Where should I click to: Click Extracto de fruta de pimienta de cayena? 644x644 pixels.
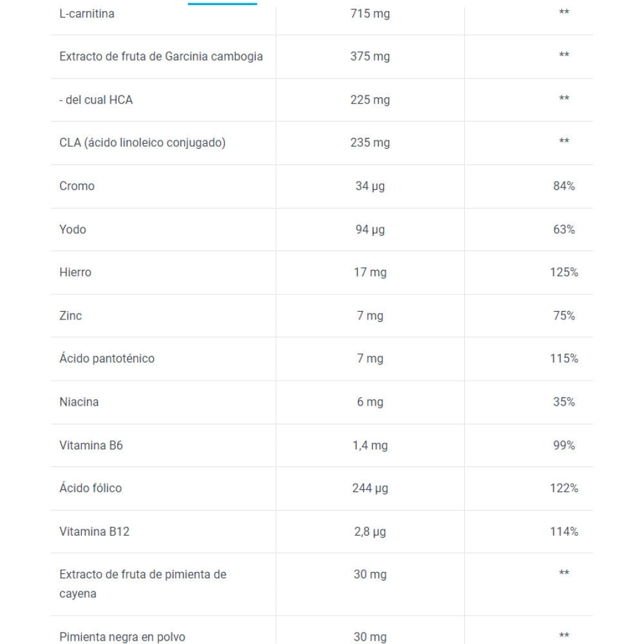point(142,583)
